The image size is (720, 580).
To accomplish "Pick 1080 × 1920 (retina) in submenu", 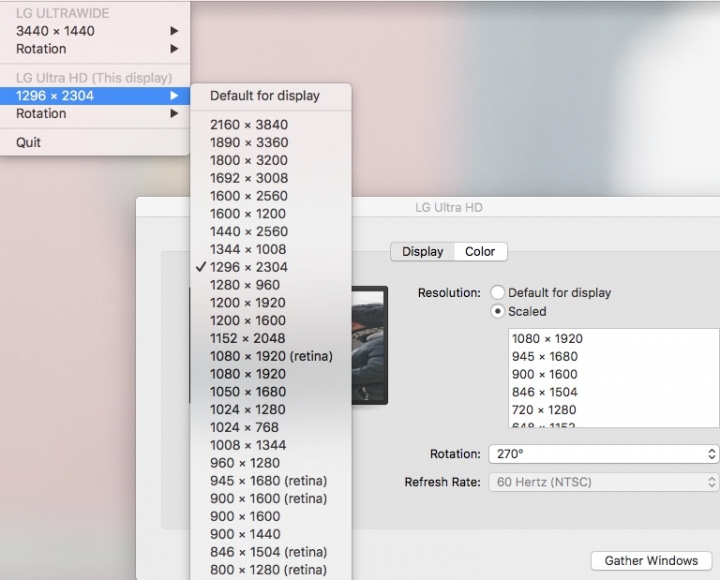I will click(x=271, y=356).
